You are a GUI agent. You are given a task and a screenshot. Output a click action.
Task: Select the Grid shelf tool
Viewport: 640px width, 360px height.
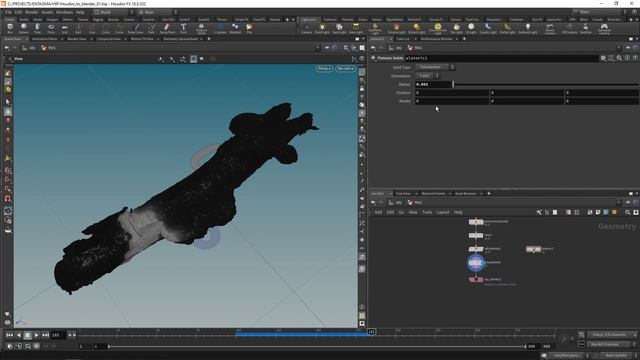pos(64,29)
